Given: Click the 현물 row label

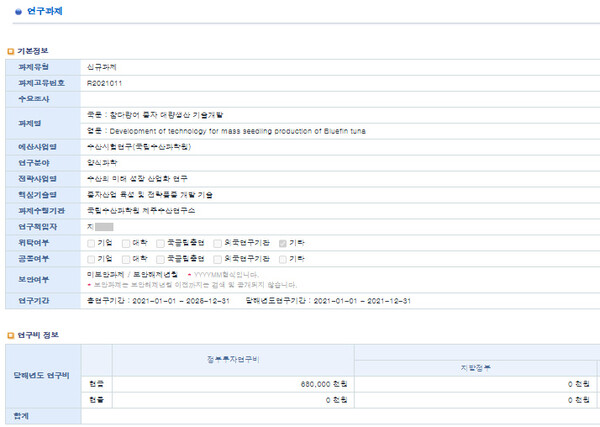Looking at the screenshot, I should tap(97, 400).
